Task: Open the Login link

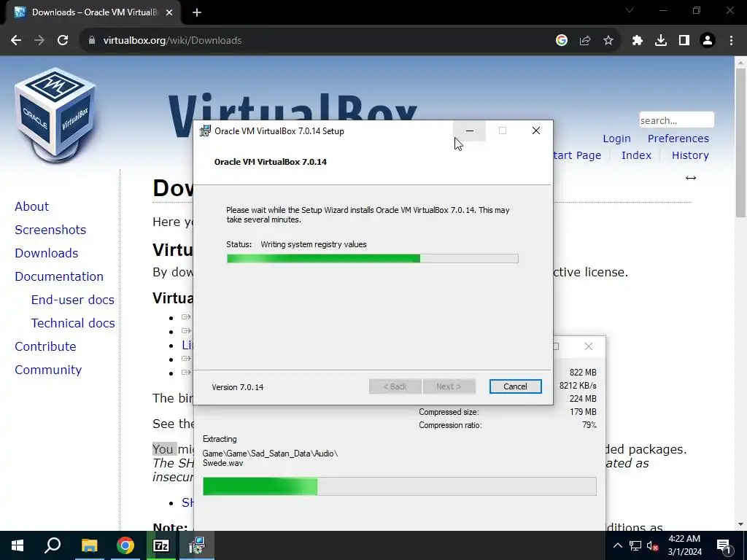Action: 616,139
